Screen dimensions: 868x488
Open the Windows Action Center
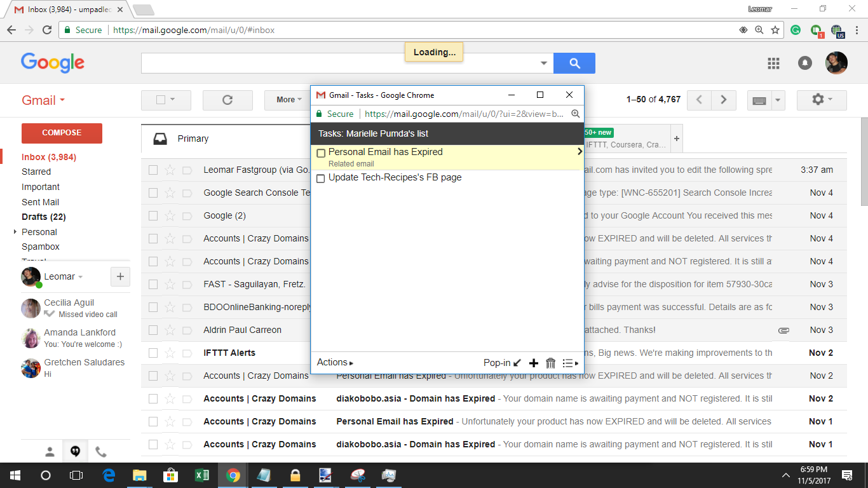(x=847, y=475)
